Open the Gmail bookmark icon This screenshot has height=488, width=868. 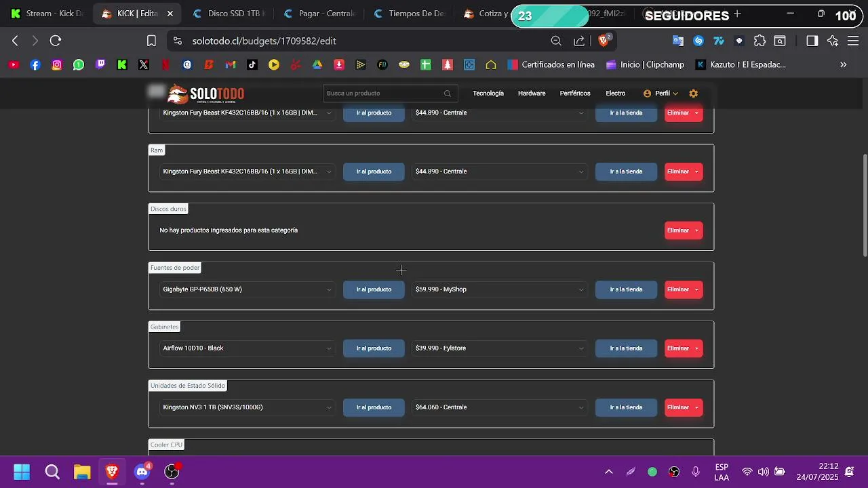pos(231,65)
